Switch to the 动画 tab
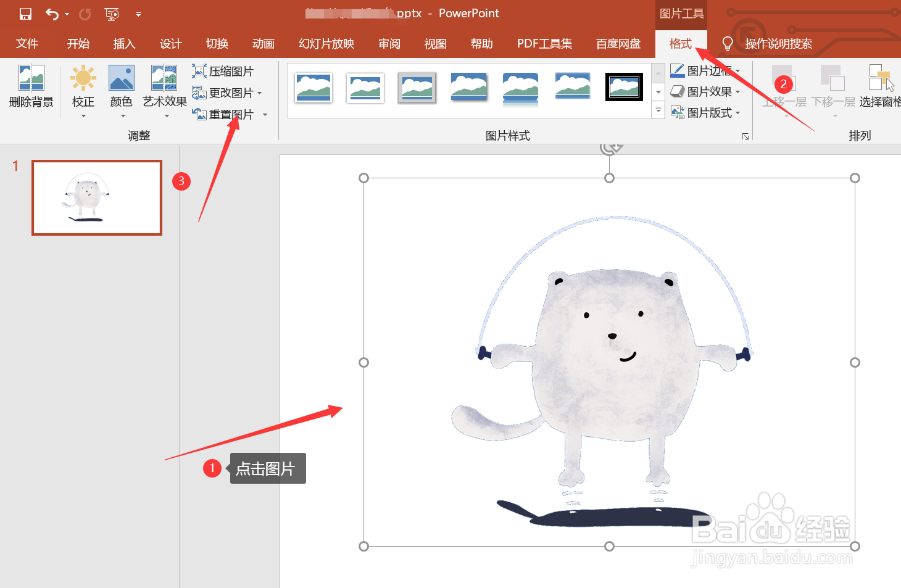The height and width of the screenshot is (588, 901). pos(264,44)
